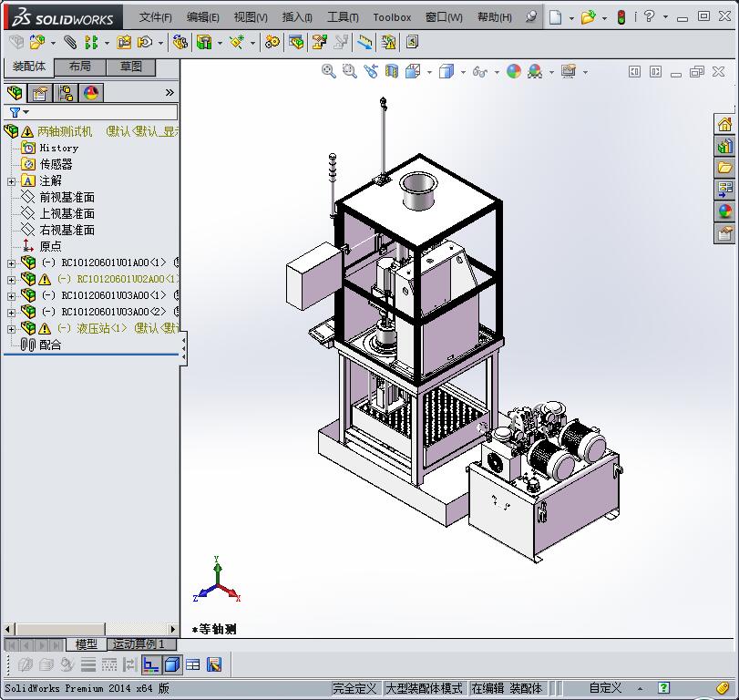
Task: Click the 自定义 units status field
Action: [605, 688]
